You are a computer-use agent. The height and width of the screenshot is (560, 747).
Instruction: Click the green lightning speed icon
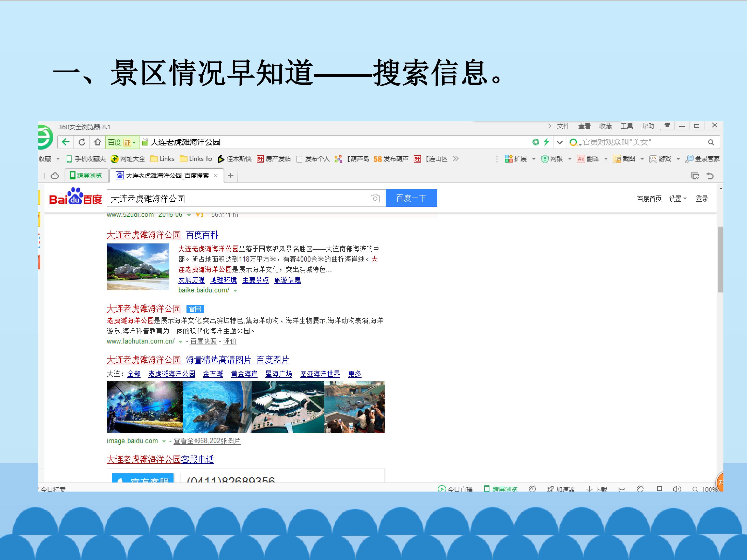pos(546,142)
